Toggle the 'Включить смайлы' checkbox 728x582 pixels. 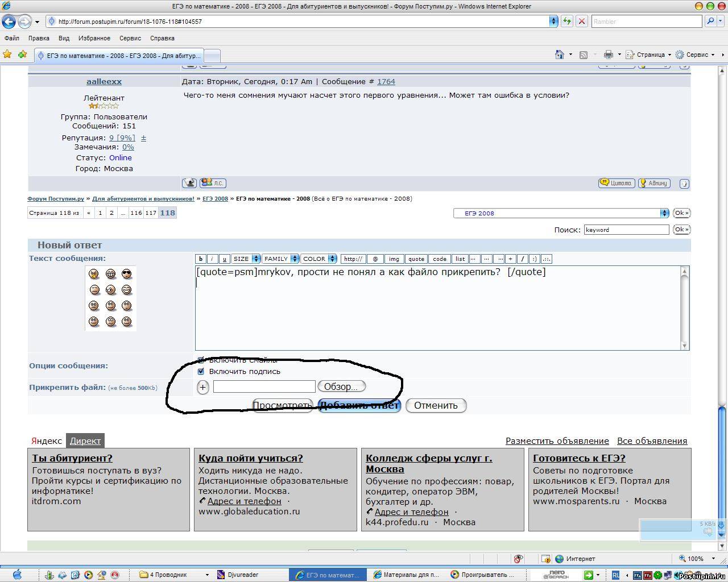click(x=201, y=360)
